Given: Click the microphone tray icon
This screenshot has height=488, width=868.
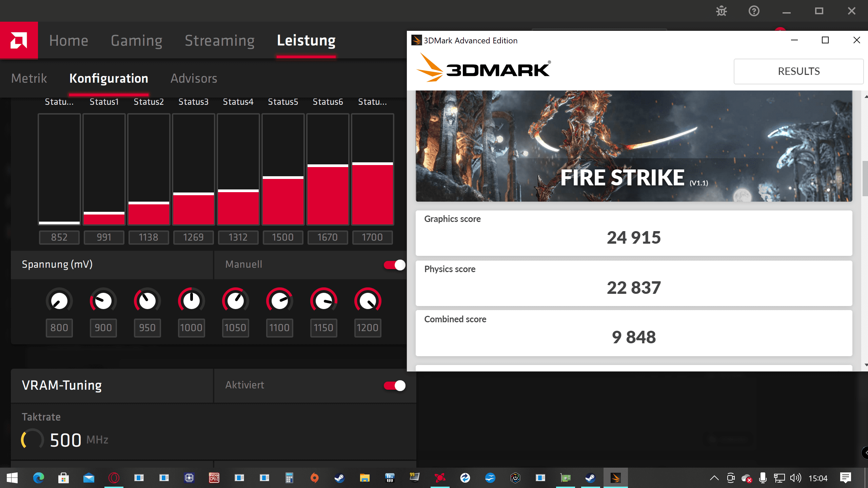Looking at the screenshot, I should point(763,478).
